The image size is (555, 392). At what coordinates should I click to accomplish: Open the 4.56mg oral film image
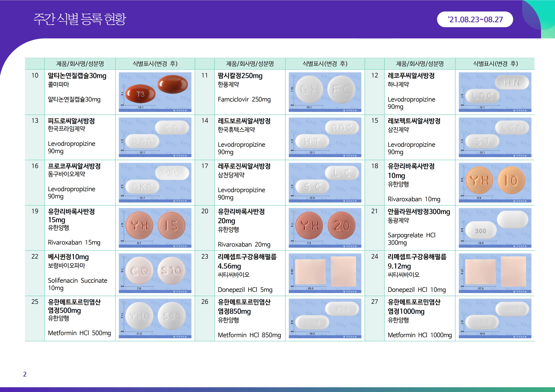[325, 273]
